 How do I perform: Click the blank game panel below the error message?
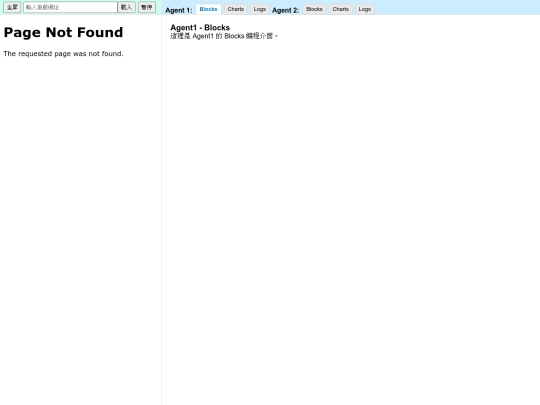coord(80,231)
